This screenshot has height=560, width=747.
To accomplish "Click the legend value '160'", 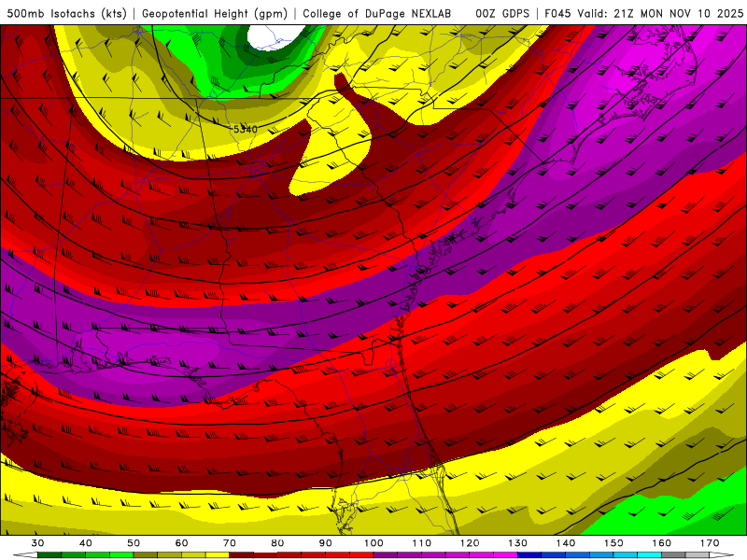I will pos(662,543).
